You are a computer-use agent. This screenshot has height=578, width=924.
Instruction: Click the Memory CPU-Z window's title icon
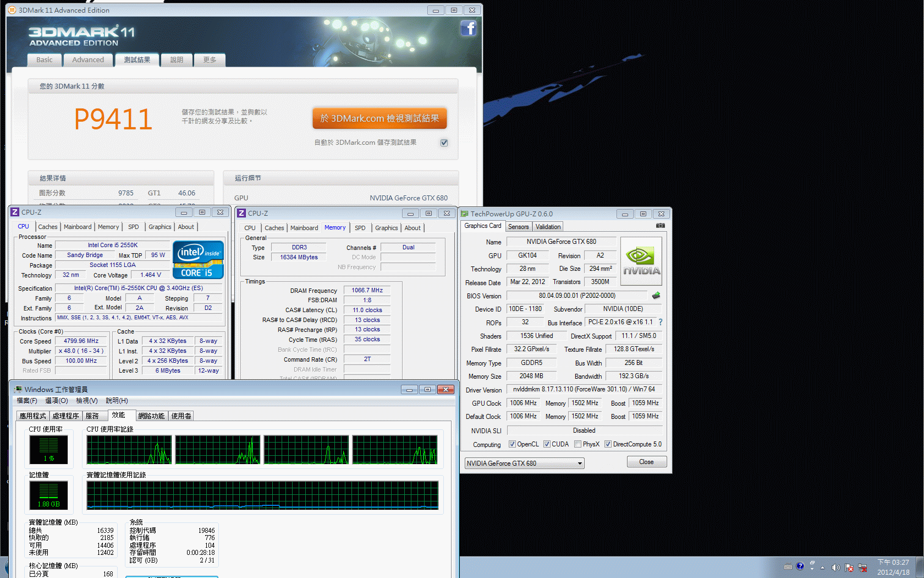(241, 213)
